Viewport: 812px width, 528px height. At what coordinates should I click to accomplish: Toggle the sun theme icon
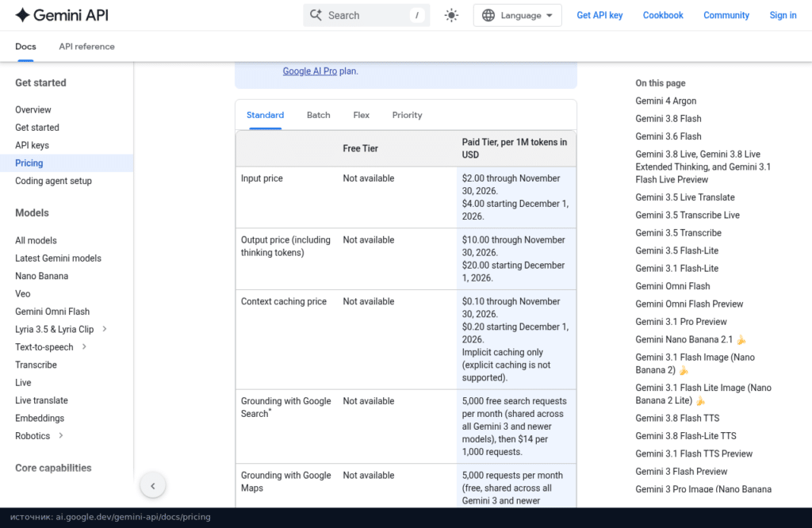451,16
